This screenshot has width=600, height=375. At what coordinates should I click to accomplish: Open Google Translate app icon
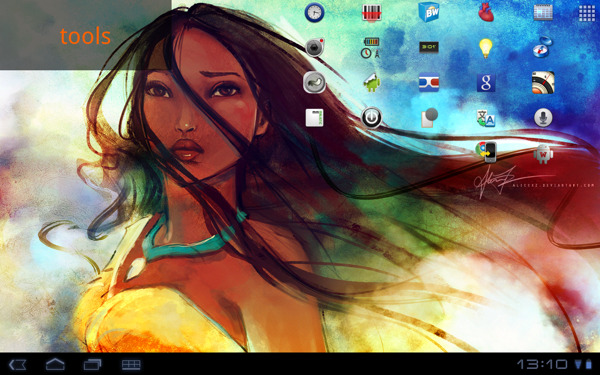pos(486,118)
